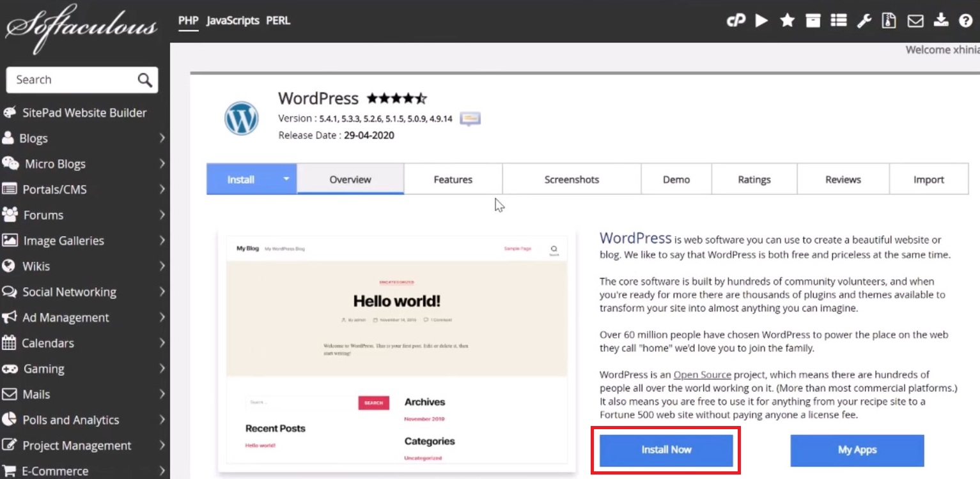
Task: Open the Reviews tab
Action: (x=843, y=179)
